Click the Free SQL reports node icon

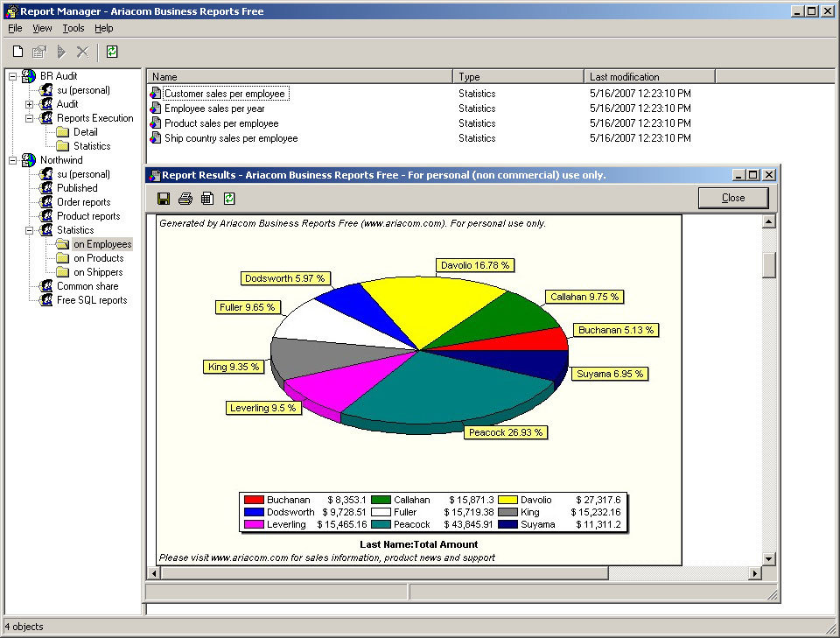[46, 300]
